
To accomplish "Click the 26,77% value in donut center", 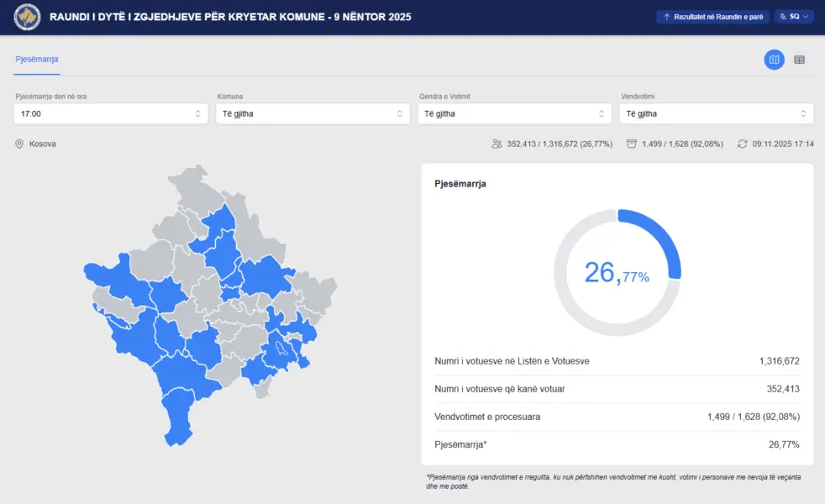I will pos(617,272).
